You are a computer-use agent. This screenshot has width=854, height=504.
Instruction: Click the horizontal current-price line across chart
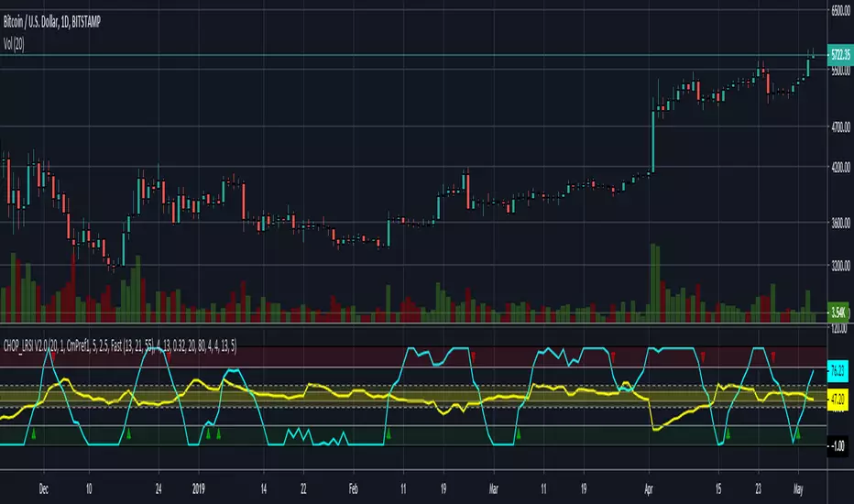413,55
